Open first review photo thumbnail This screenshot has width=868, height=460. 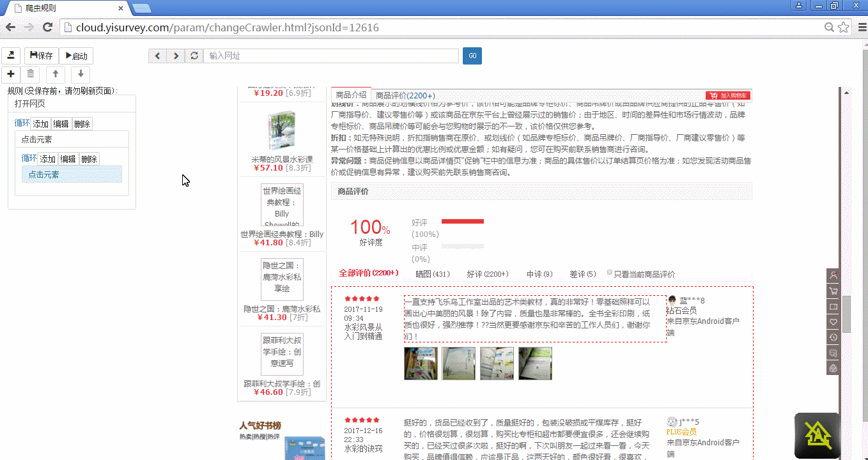[421, 364]
